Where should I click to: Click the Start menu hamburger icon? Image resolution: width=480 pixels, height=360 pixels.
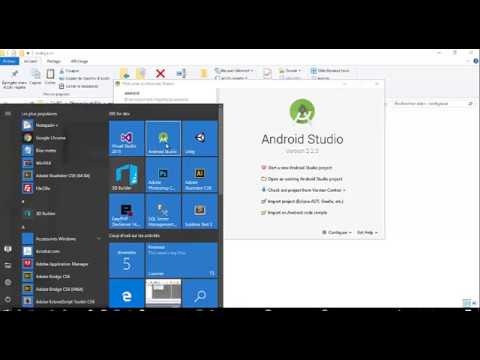tap(8, 114)
